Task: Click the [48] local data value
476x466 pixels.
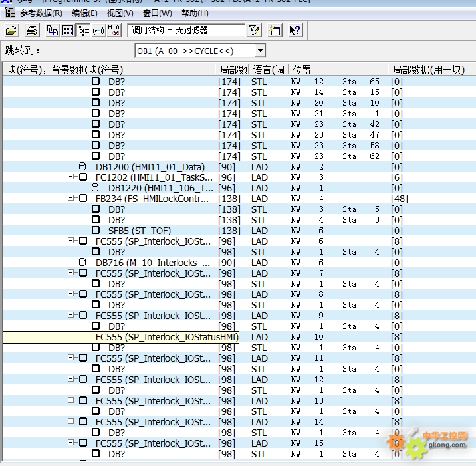Action: pyautogui.click(x=399, y=199)
